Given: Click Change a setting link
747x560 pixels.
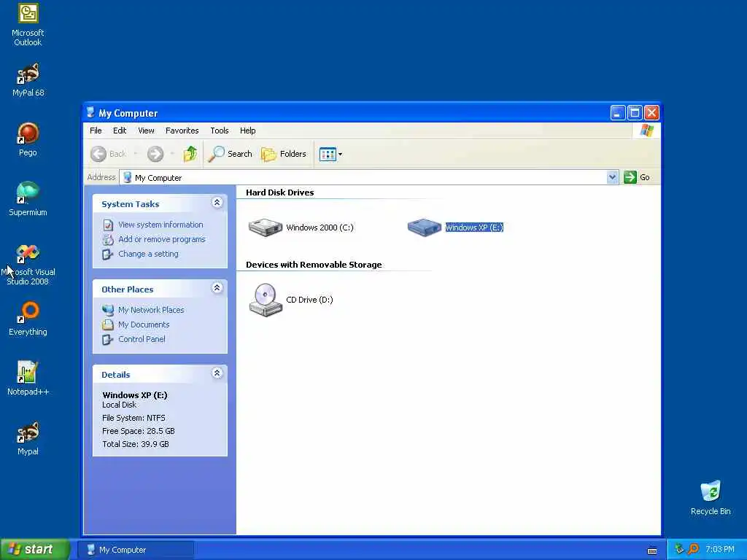Looking at the screenshot, I should pos(148,254).
